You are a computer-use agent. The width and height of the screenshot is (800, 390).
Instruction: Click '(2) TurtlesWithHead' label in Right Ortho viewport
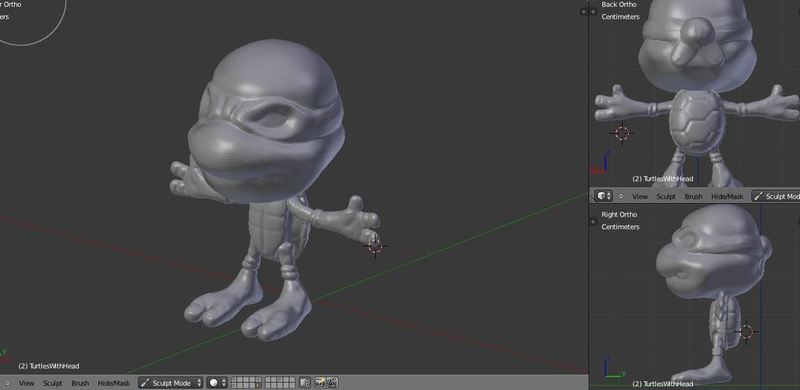[663, 384]
